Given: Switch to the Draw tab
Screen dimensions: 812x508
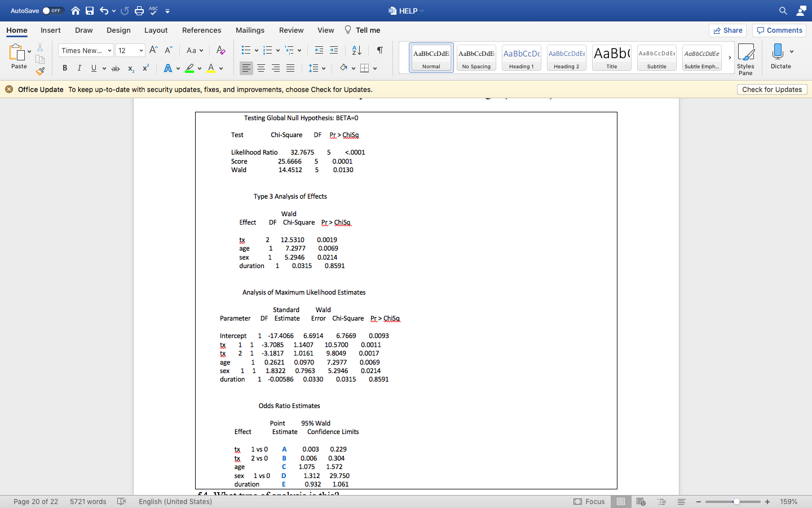Looking at the screenshot, I should click(84, 30).
